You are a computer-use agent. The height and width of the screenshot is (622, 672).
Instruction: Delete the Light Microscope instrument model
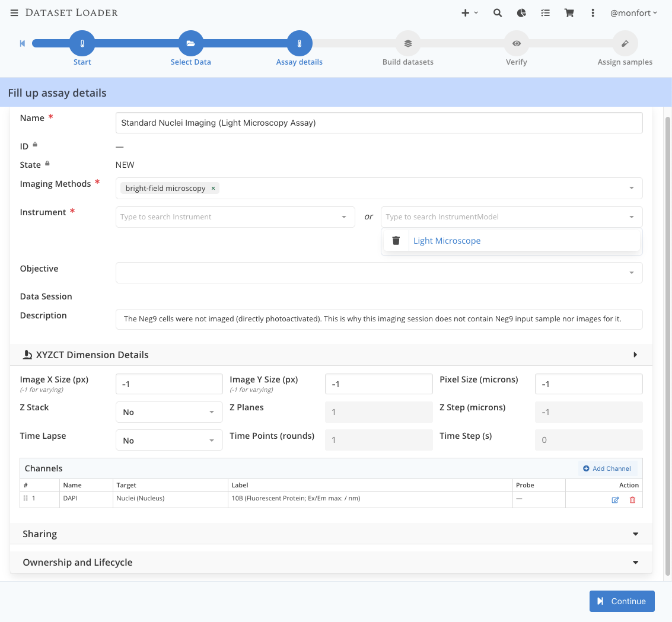pyautogui.click(x=396, y=241)
